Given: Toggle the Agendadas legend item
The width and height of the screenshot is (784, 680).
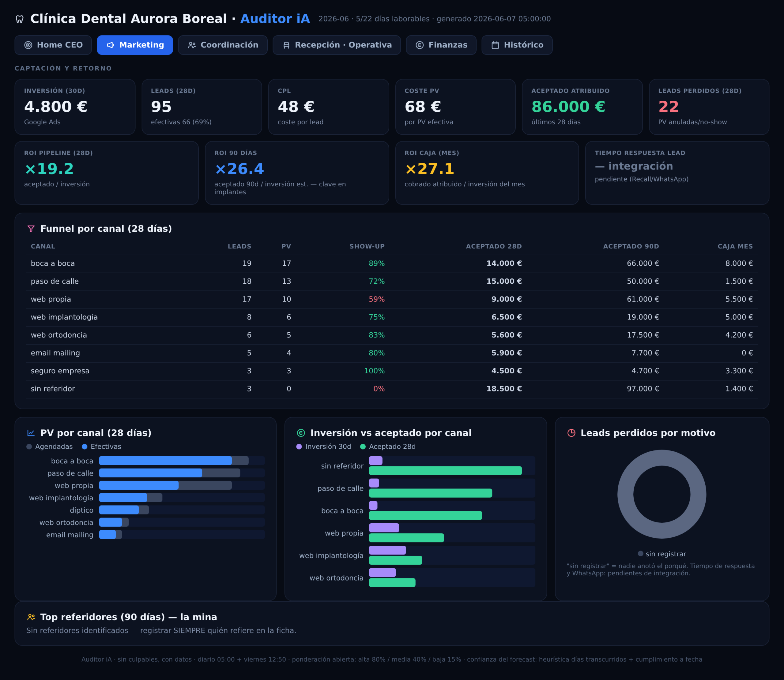Looking at the screenshot, I should pyautogui.click(x=49, y=446).
